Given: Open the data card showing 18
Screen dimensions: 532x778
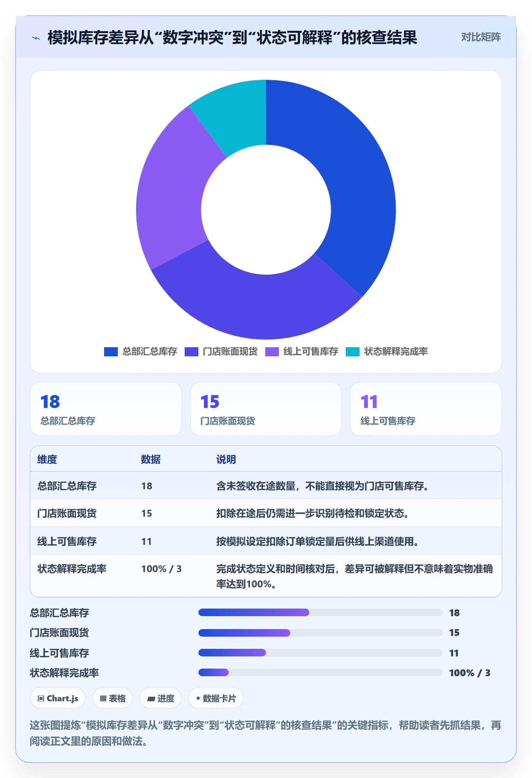Looking at the screenshot, I should 106,409.
